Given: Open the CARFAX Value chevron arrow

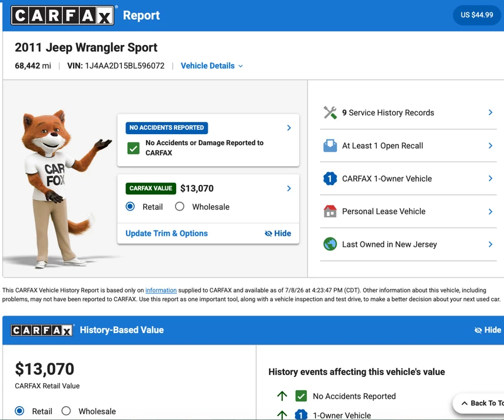Looking at the screenshot, I should (289, 188).
